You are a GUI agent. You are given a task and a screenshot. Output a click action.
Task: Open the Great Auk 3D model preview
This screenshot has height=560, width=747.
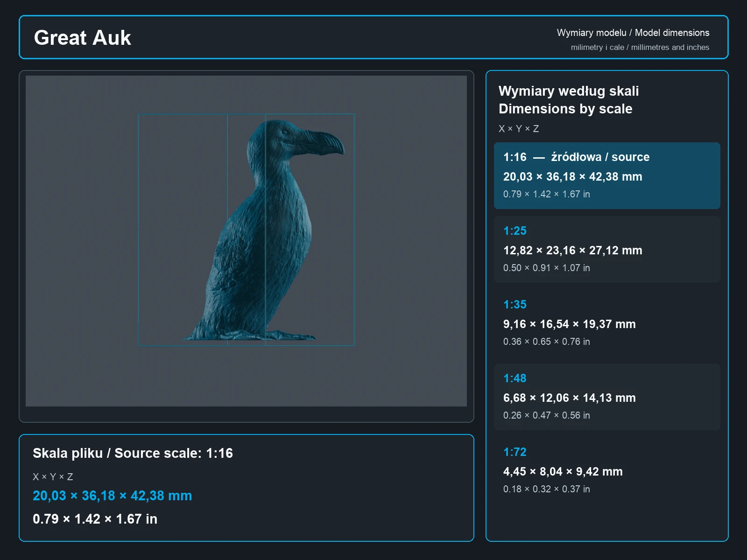(246, 241)
